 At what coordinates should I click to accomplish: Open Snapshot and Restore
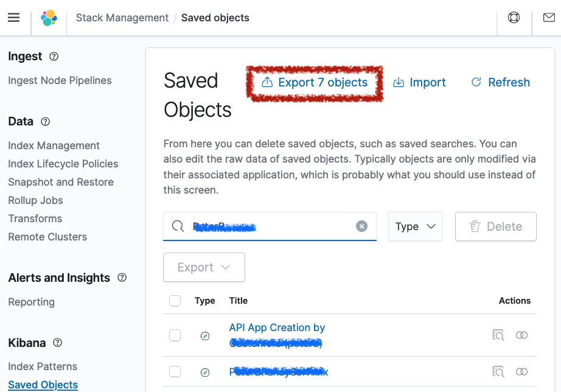point(61,182)
